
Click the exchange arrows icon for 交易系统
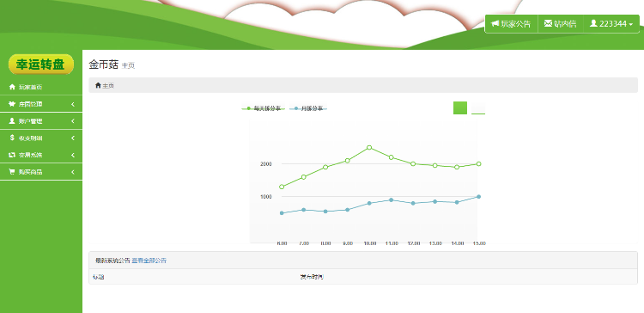[12, 155]
